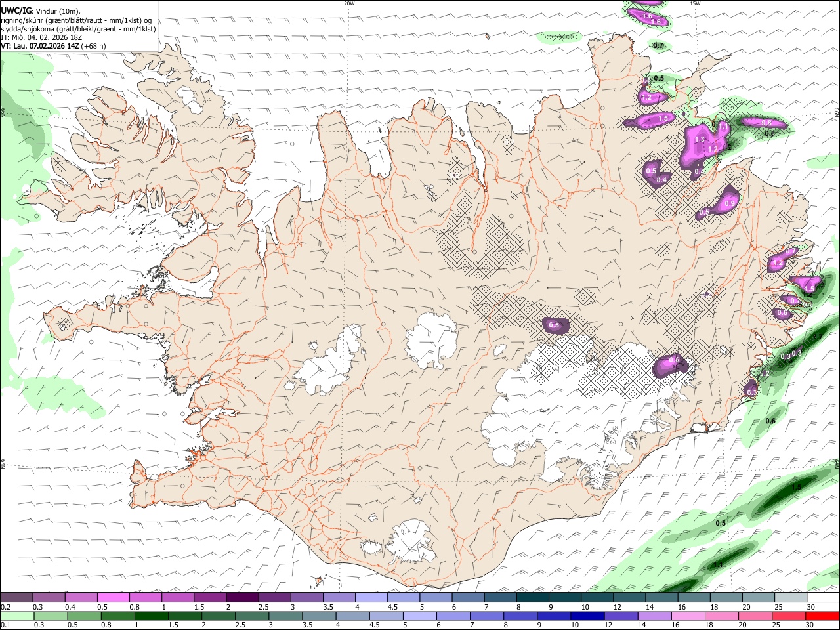The height and width of the screenshot is (630, 840).
Task: Choose the slate blue 6 snow legend swatch
Action: (469, 597)
